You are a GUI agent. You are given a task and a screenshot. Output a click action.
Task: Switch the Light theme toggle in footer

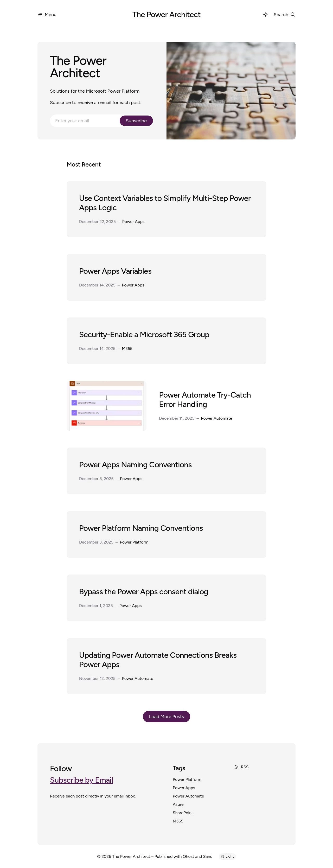pos(227,856)
